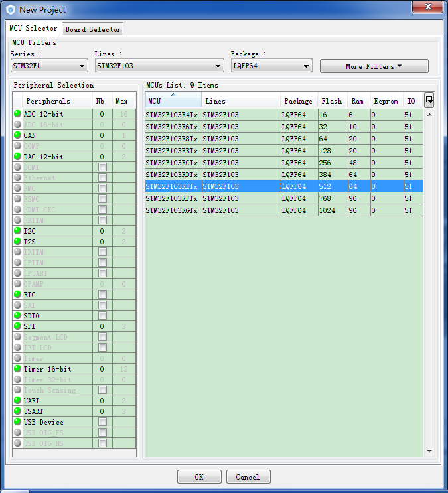Image resolution: width=448 pixels, height=493 pixels.
Task: Click the gray status dot beside Touch Sensing
Action: tap(18, 390)
